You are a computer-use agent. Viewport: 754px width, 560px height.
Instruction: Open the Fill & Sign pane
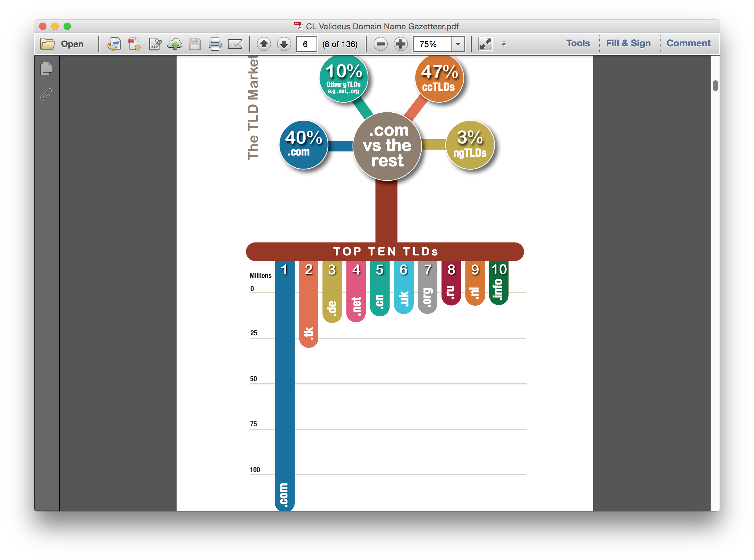(x=628, y=43)
